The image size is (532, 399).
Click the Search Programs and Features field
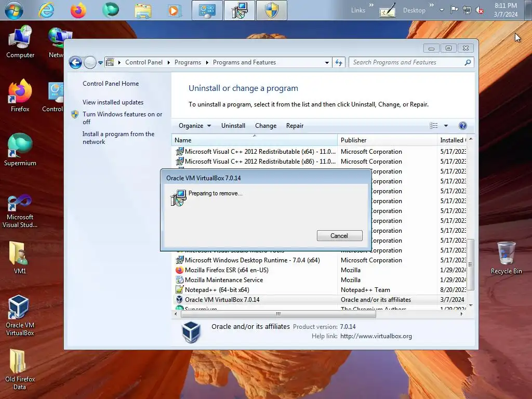click(407, 62)
